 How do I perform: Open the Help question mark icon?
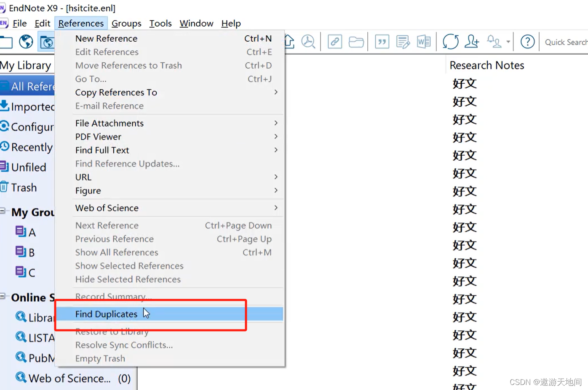tap(527, 42)
